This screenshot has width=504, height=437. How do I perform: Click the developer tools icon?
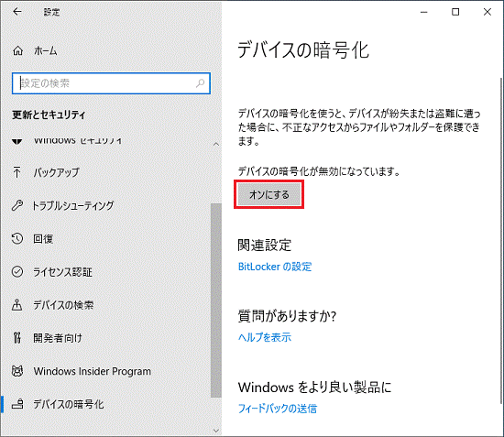[x=17, y=338]
